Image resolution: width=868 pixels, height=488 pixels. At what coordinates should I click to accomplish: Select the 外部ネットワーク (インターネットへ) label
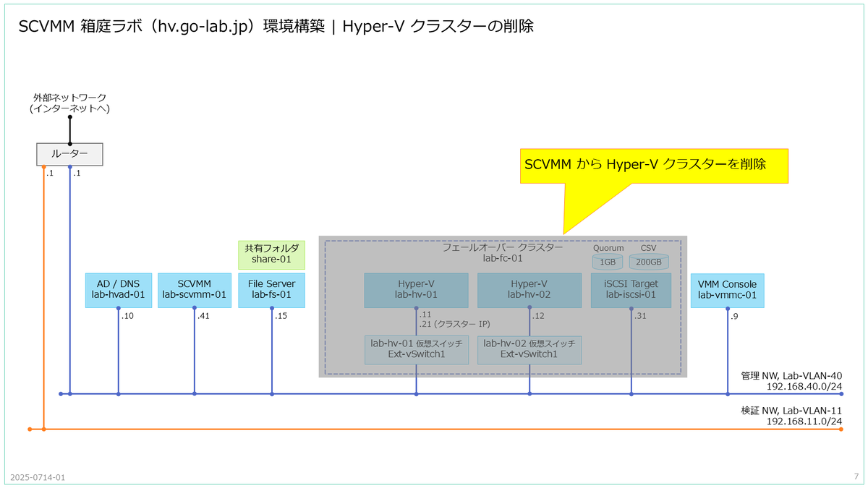coord(69,103)
